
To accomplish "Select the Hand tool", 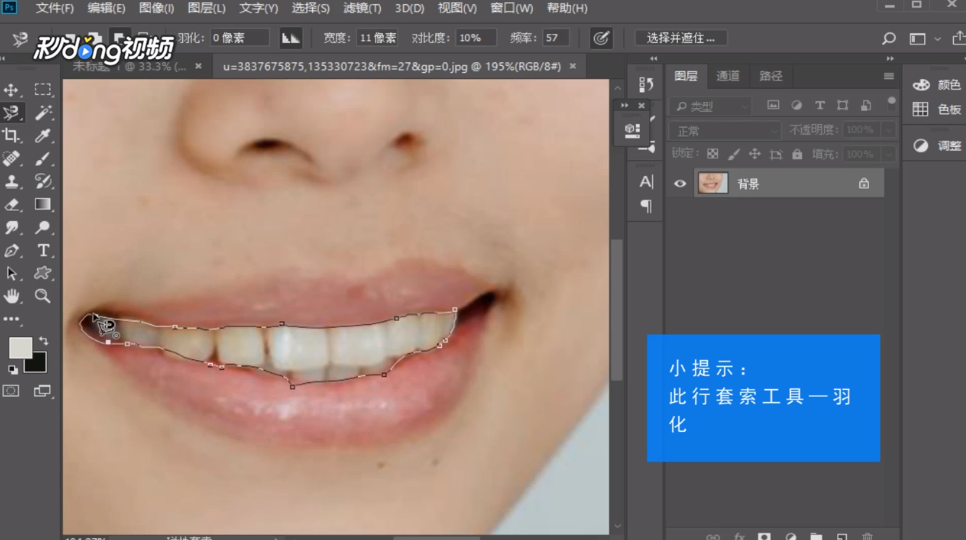I will [11, 296].
